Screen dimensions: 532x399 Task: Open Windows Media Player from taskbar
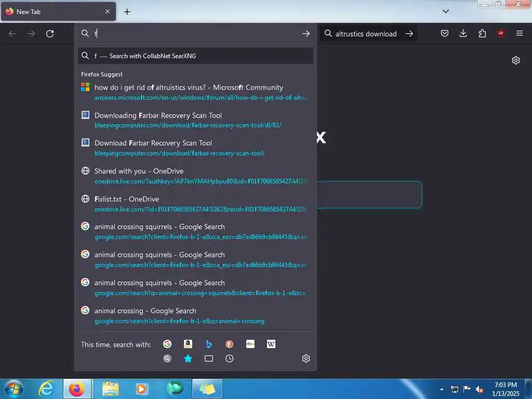pyautogui.click(x=142, y=389)
